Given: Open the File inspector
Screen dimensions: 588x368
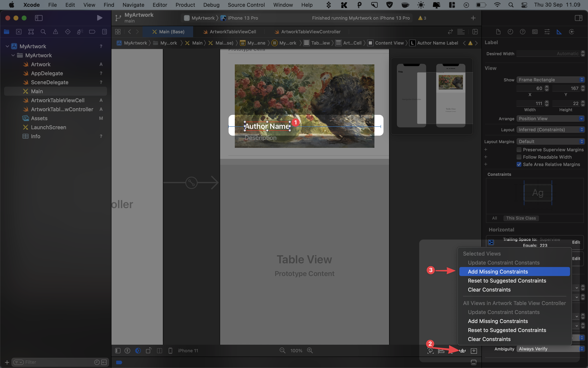Looking at the screenshot, I should click(498, 32).
